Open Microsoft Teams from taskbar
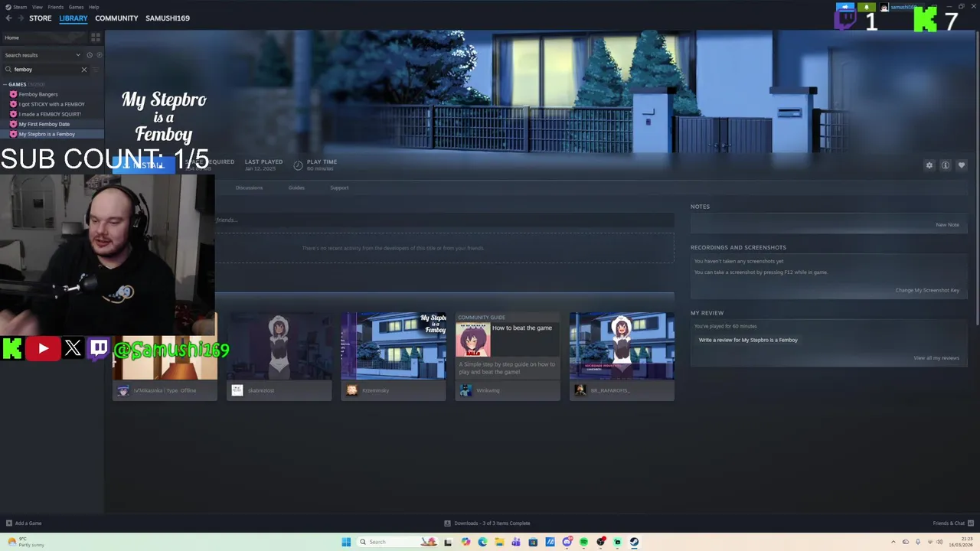 pos(516,542)
